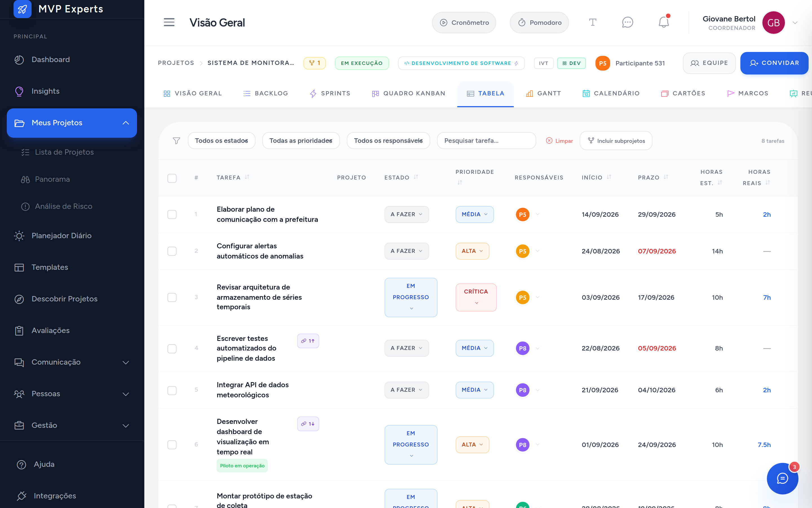Open Integrações in the sidebar
Viewport: 812px width, 508px height.
point(72,496)
